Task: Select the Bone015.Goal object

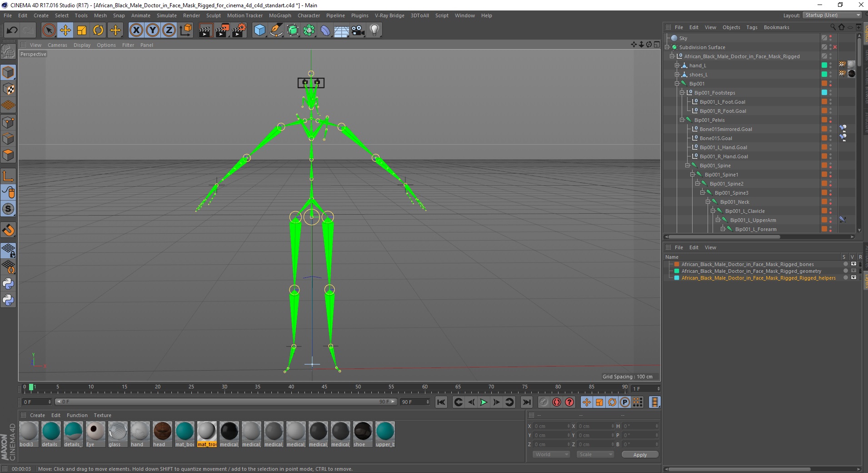Action: coord(716,138)
